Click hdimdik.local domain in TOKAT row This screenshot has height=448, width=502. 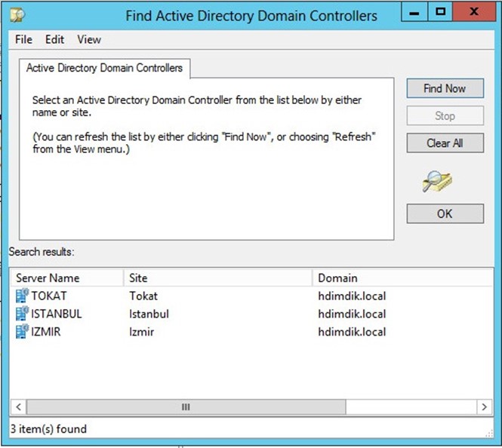[x=352, y=296]
